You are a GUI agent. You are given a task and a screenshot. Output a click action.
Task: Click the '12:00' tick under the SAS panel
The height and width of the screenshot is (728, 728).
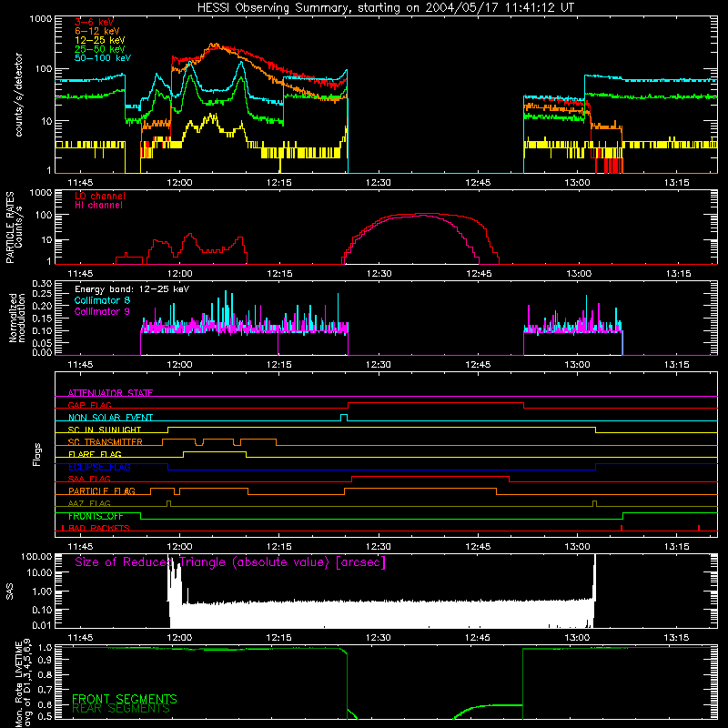[179, 638]
